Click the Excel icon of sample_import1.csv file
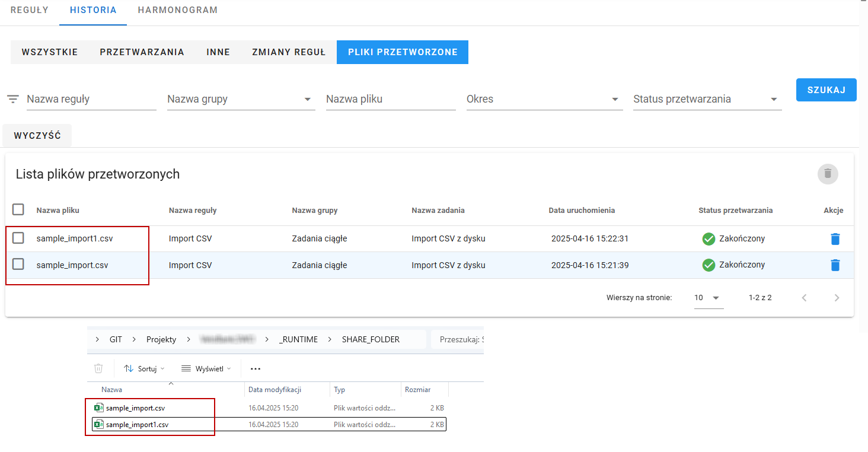The image size is (868, 452). [99, 425]
